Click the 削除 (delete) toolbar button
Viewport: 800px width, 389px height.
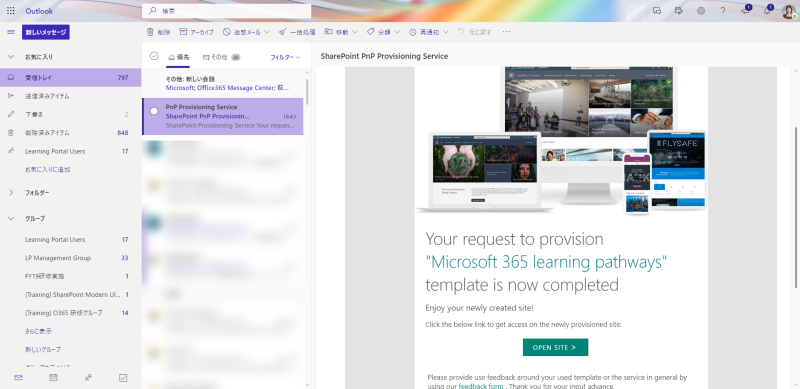158,32
